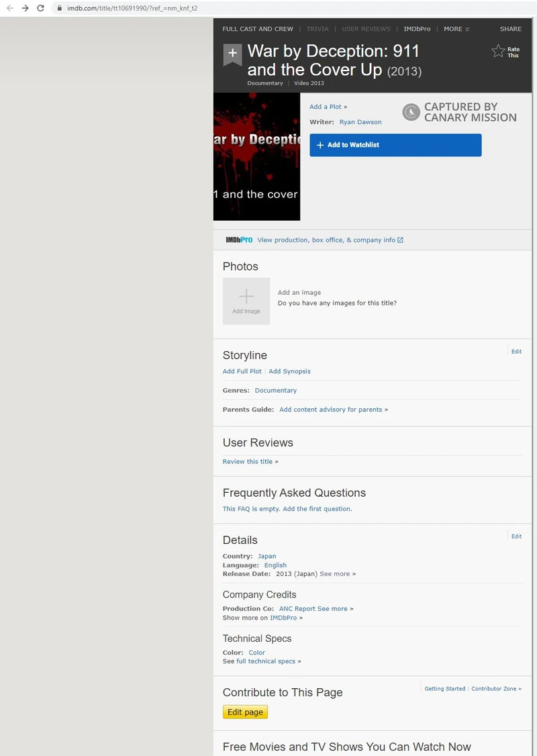Click the movie poster thumbnail
This screenshot has height=756, width=537.
(x=257, y=156)
